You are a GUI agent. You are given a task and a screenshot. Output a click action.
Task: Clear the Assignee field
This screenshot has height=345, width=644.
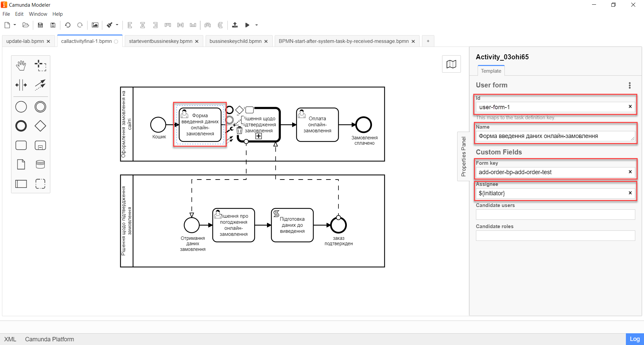pos(630,193)
